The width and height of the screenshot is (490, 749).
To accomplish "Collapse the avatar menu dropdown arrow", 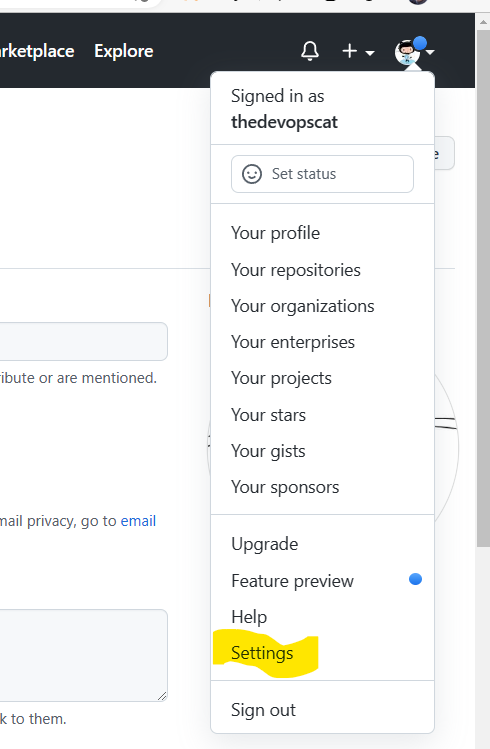I will 430,52.
